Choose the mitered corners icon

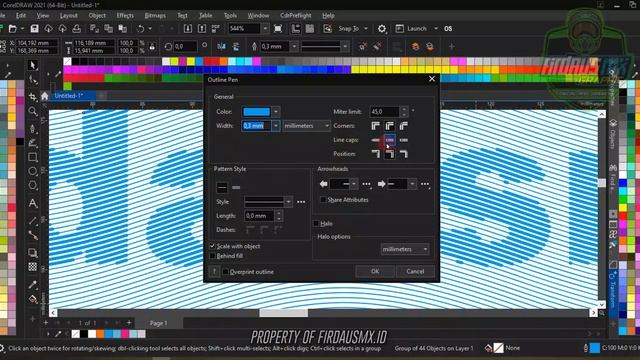(x=376, y=126)
